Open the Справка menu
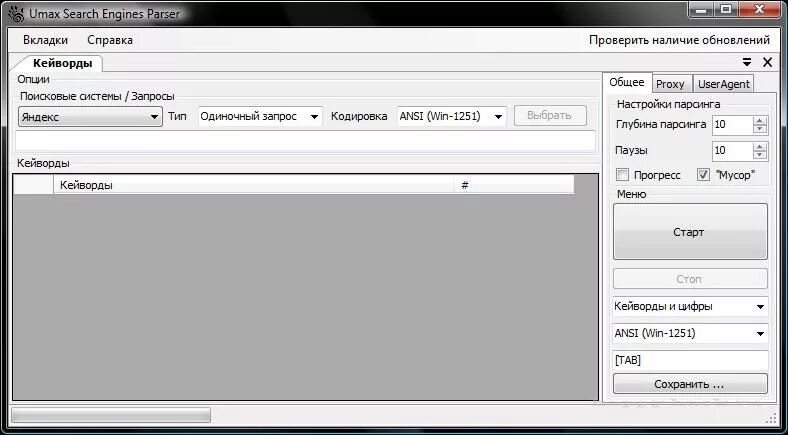The image size is (788, 435). [110, 40]
